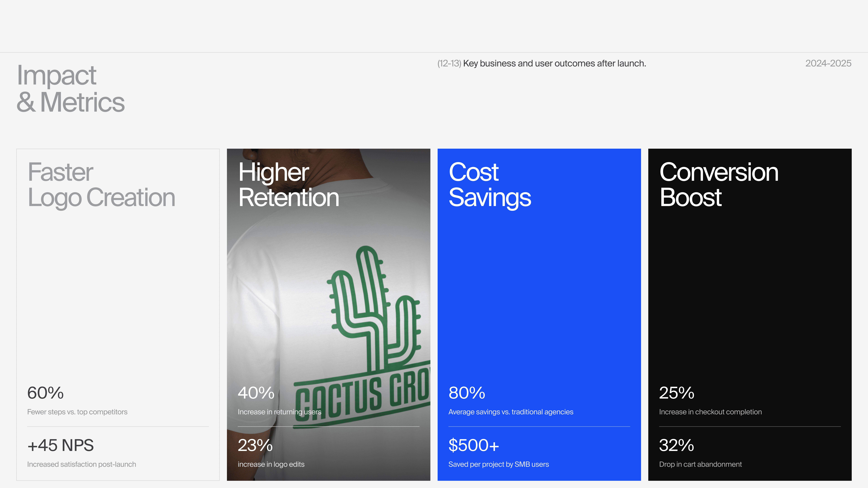Click the '40%' retention metric

256,393
